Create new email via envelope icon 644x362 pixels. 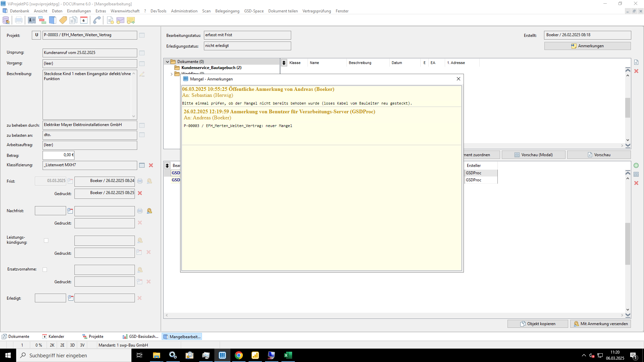coord(120,20)
